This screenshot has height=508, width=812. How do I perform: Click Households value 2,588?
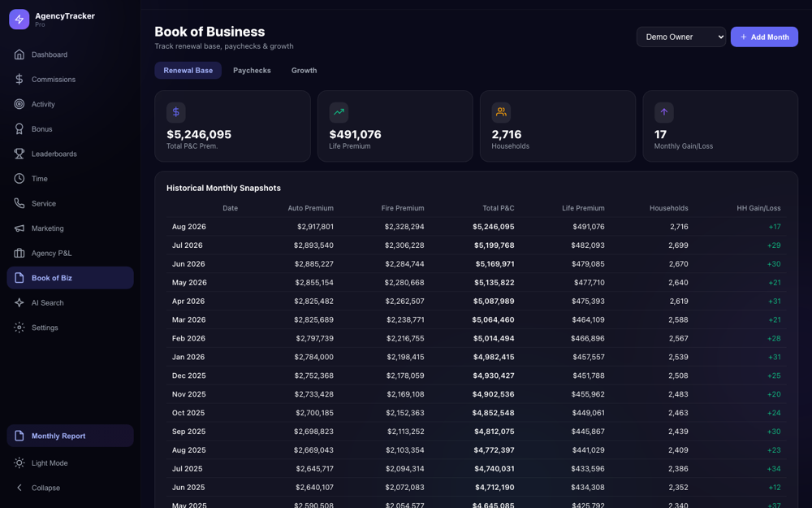click(678, 319)
